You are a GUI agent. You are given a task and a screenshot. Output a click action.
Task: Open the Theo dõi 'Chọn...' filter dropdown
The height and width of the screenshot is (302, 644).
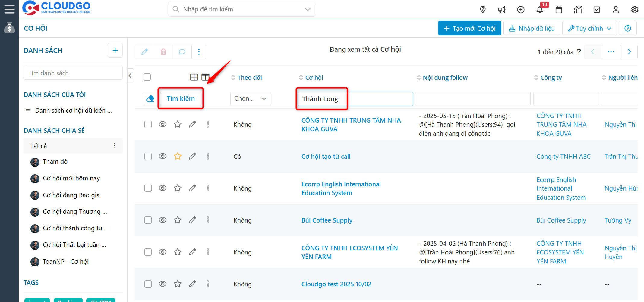click(250, 99)
